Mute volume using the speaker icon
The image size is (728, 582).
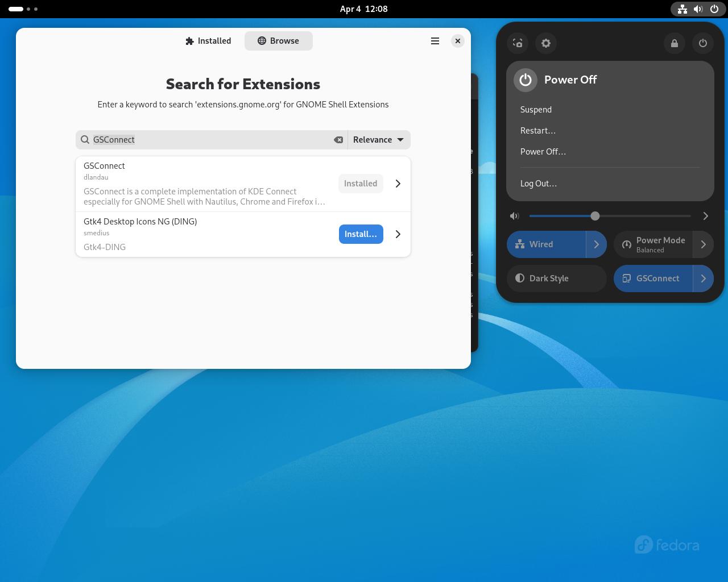[x=515, y=216]
